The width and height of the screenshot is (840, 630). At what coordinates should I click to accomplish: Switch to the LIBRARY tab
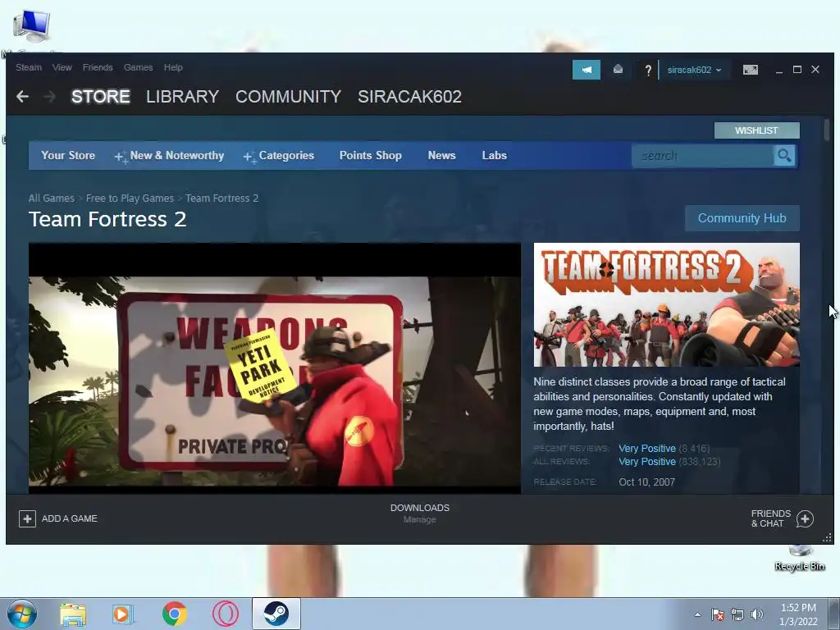pos(183,97)
